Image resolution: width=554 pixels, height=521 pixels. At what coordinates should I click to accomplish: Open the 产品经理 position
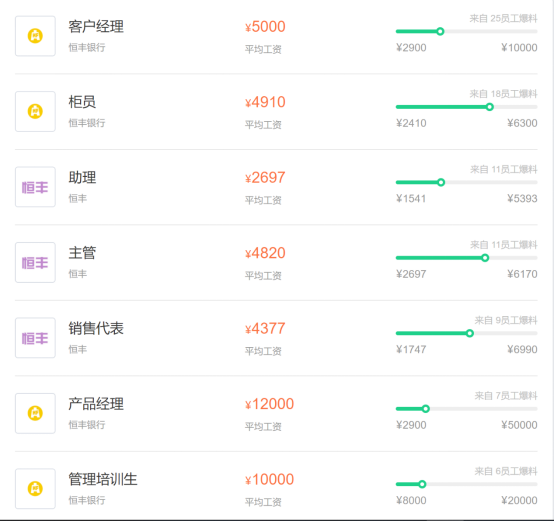tap(96, 404)
